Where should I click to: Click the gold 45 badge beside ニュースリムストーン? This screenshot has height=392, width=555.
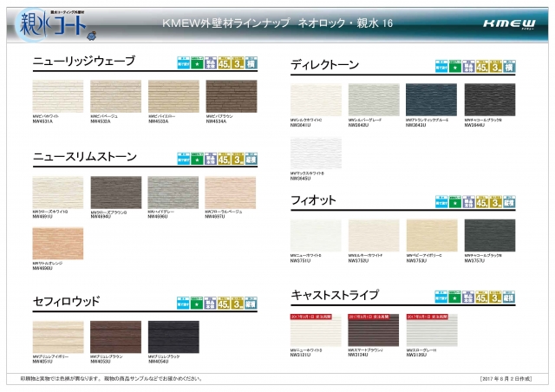(224, 159)
